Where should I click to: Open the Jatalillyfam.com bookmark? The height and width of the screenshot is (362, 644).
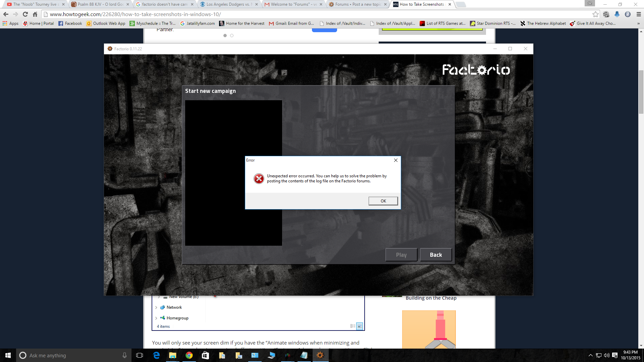pos(198,23)
